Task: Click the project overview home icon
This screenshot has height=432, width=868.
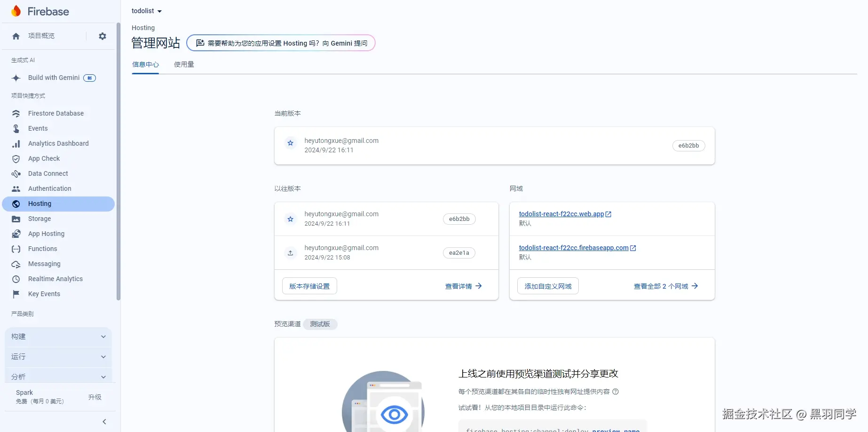Action: tap(16, 36)
